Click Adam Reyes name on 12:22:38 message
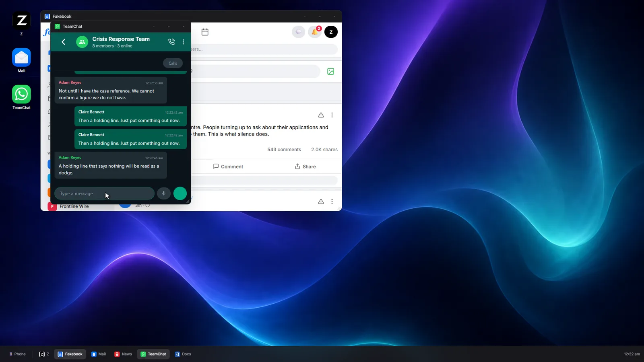Screen dimensions: 644x362 [70, 82]
